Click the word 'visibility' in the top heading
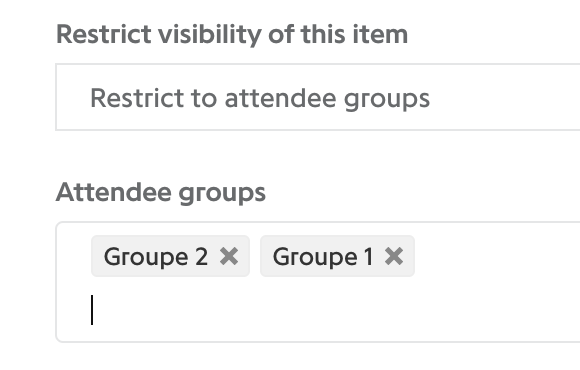 coord(210,35)
